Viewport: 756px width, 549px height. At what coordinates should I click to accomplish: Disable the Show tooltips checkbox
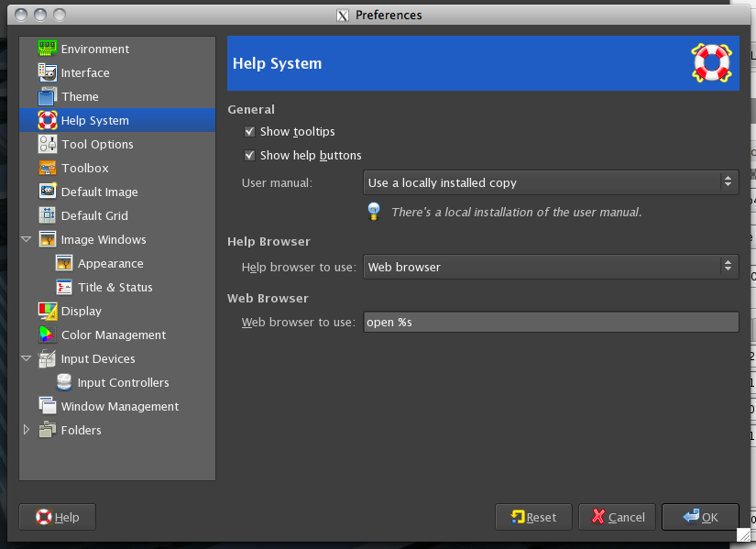point(249,132)
